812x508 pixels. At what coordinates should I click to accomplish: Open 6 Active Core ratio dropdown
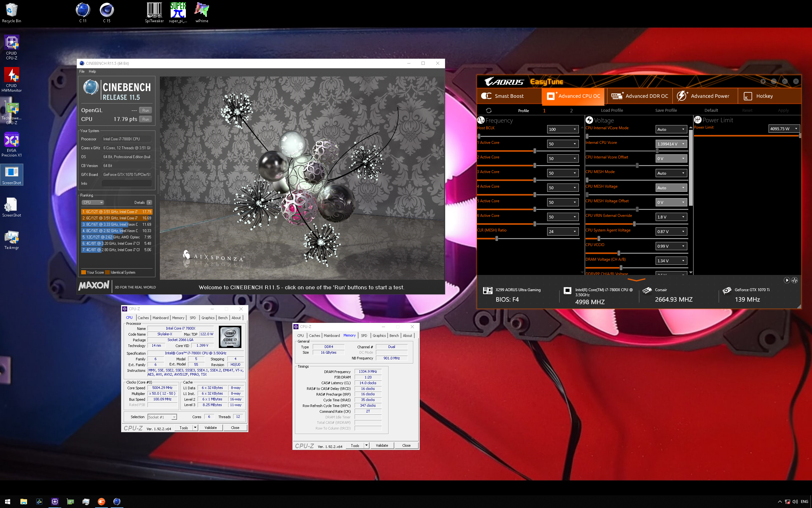(563, 217)
